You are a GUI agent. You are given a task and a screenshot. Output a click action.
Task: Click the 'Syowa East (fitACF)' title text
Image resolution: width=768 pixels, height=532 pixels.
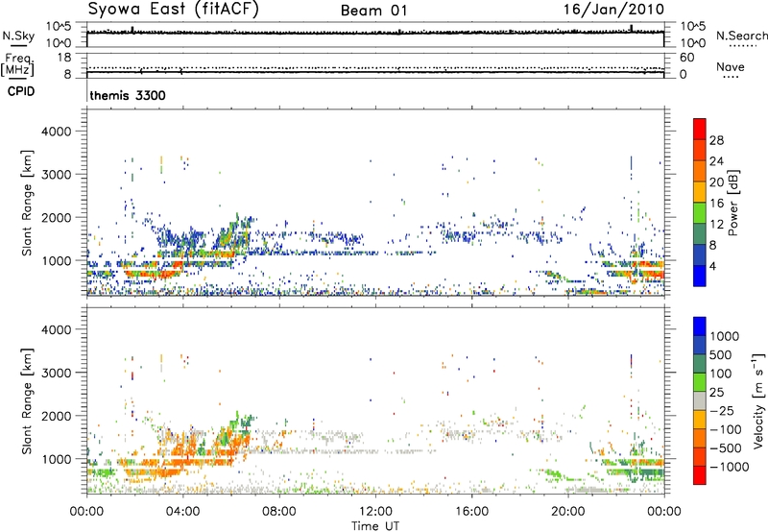(173, 10)
